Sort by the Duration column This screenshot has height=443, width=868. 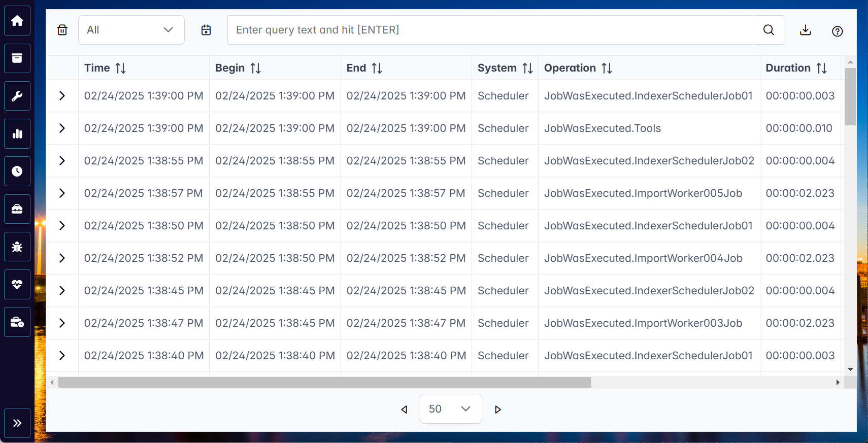(821, 68)
